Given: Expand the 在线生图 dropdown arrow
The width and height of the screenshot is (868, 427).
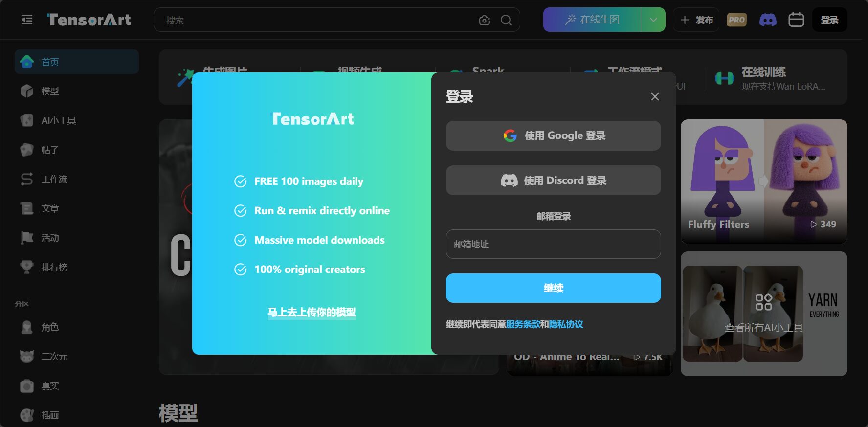Looking at the screenshot, I should (x=653, y=20).
